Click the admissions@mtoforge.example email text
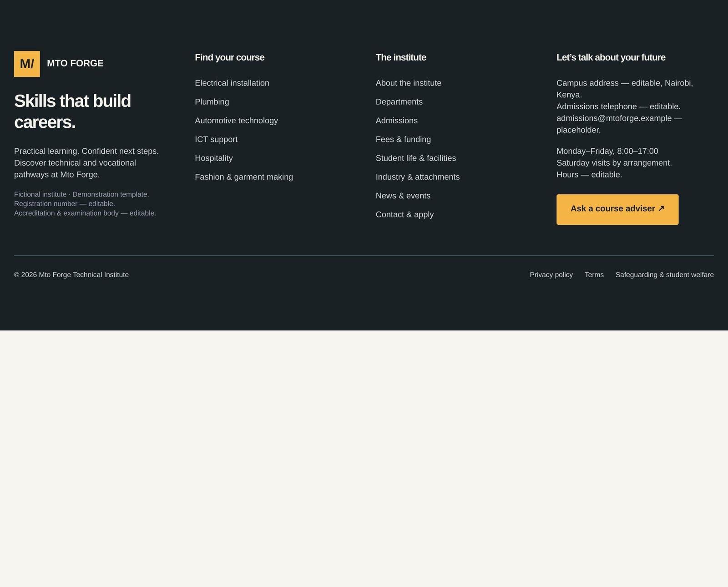 [x=614, y=118]
